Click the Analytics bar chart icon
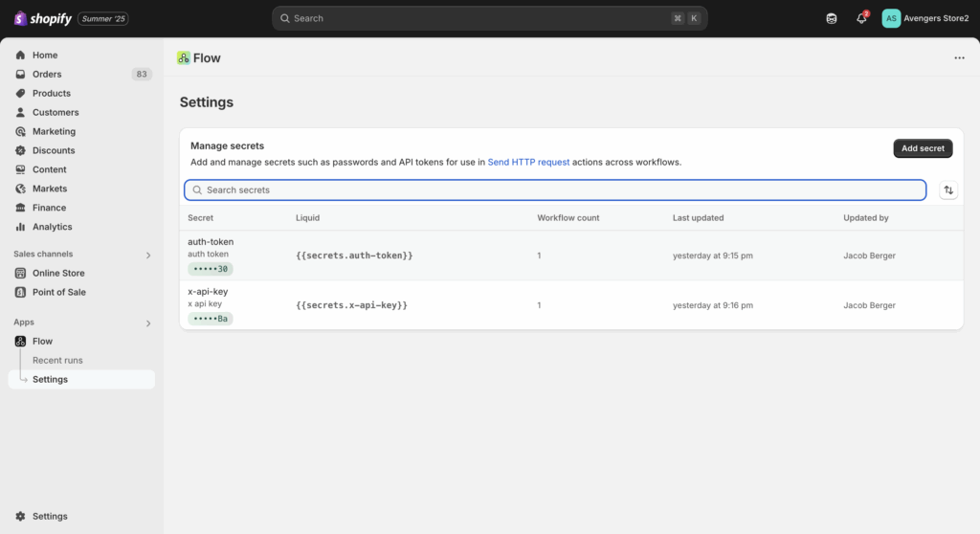980x534 pixels. coord(21,227)
